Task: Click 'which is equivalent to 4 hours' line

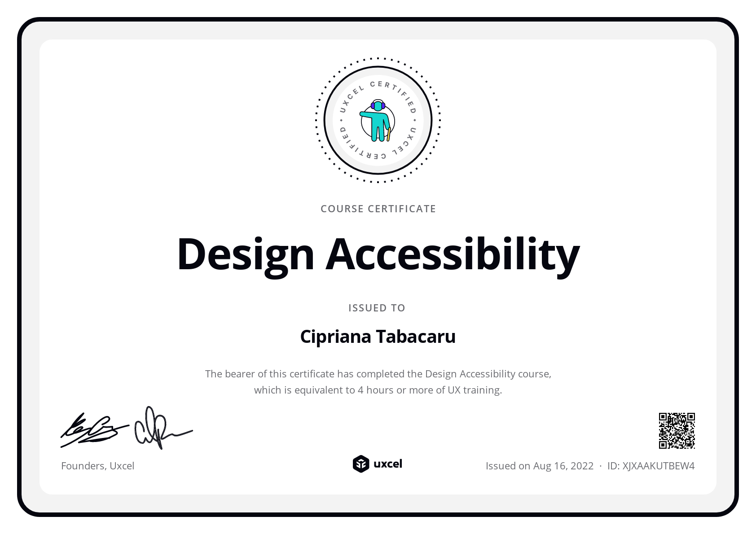Action: pos(378,390)
